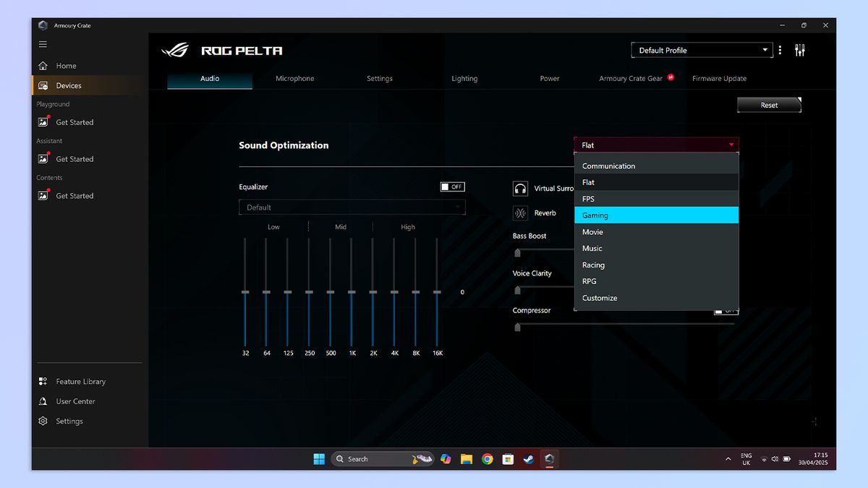This screenshot has width=868, height=488.
Task: Select the Home icon in the sidebar
Action: click(43, 67)
